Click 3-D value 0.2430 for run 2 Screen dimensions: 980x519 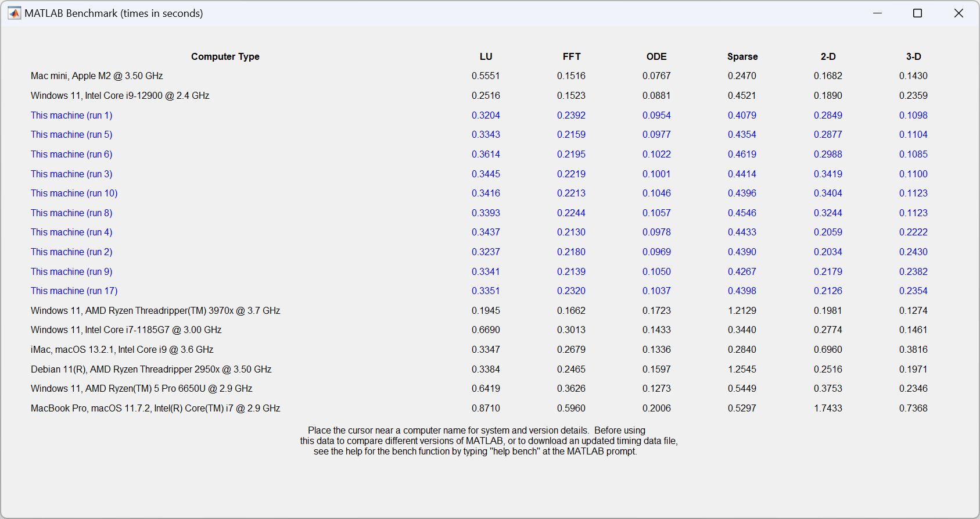click(x=913, y=252)
